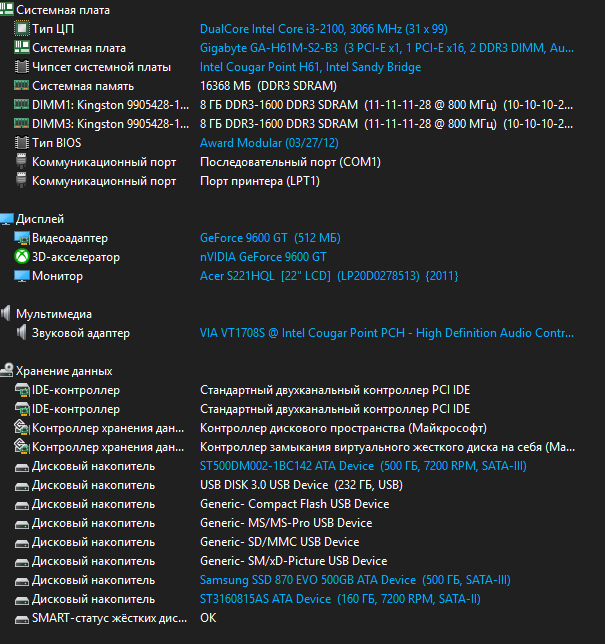The width and height of the screenshot is (605, 644).
Task: Click the RAM module icon beside DIMM1
Action: [x=22, y=104]
